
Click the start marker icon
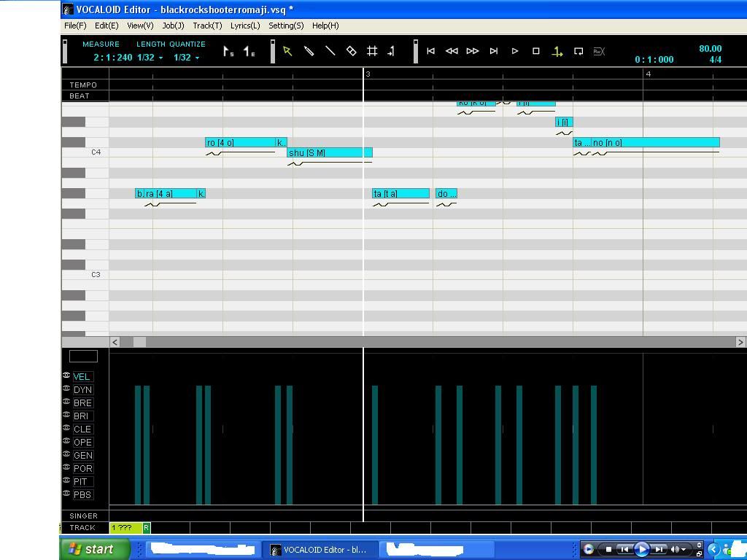pos(228,52)
